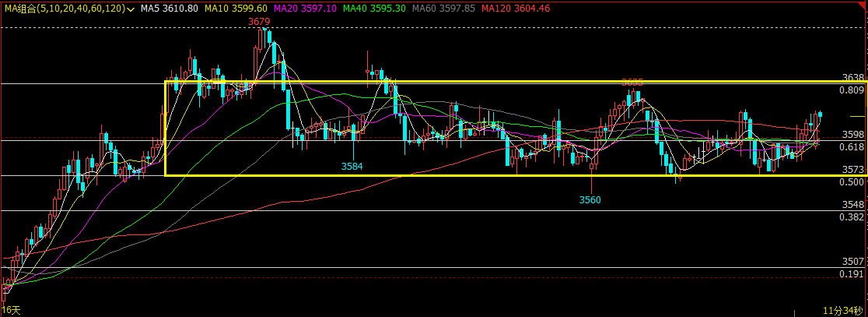Select the 0.191 Fibonacci level label

pos(852,274)
